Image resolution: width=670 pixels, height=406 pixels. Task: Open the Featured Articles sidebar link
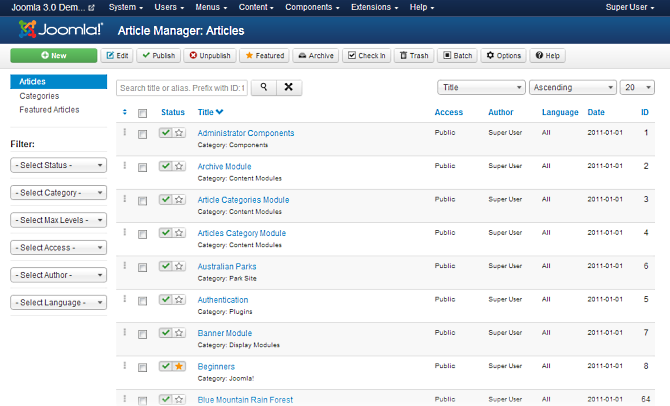tap(49, 110)
